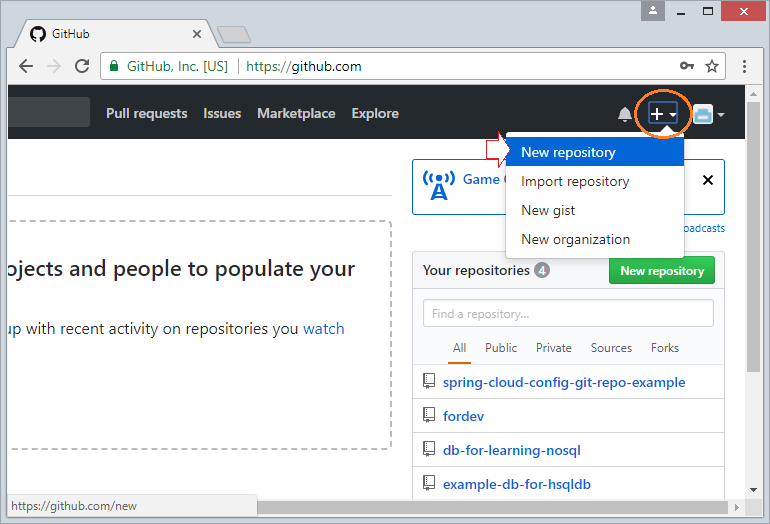The height and width of the screenshot is (524, 770).
Task: Focus the Find a repository field
Action: point(568,313)
